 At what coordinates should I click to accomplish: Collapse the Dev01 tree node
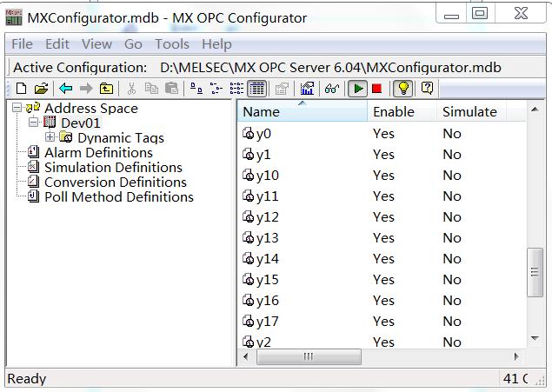33,122
